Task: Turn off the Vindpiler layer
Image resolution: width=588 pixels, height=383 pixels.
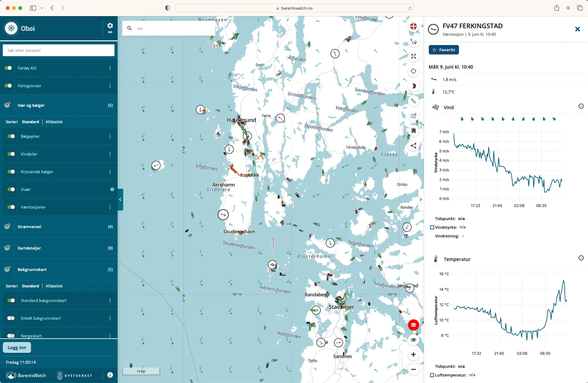Action: pyautogui.click(x=11, y=154)
